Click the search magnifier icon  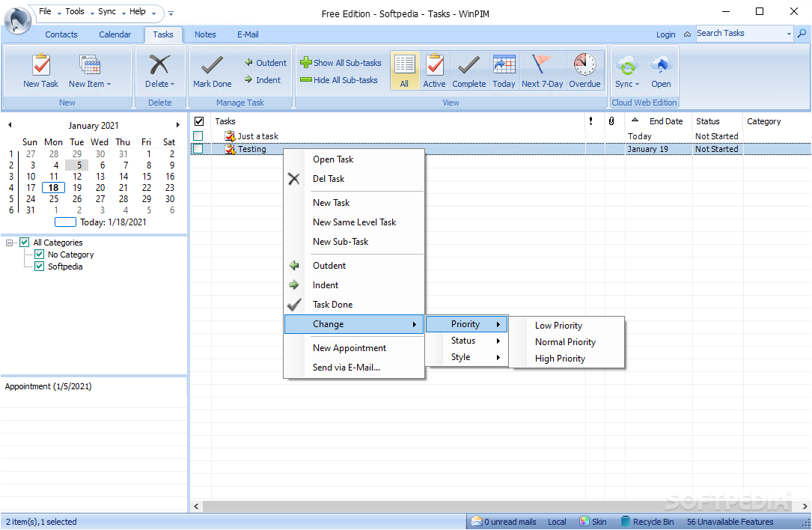coord(802,33)
